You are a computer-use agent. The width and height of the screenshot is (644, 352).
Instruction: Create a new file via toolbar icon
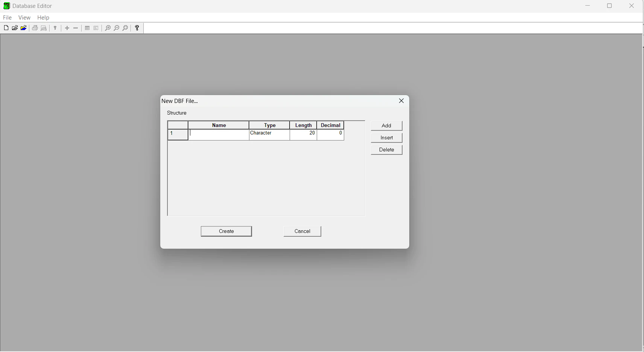tap(6, 28)
